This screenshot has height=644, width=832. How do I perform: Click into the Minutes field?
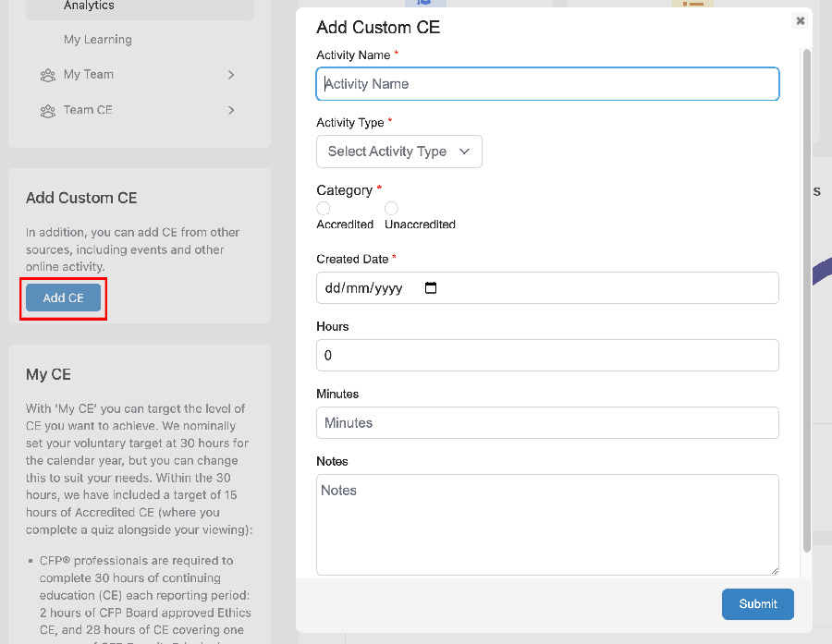(547, 423)
